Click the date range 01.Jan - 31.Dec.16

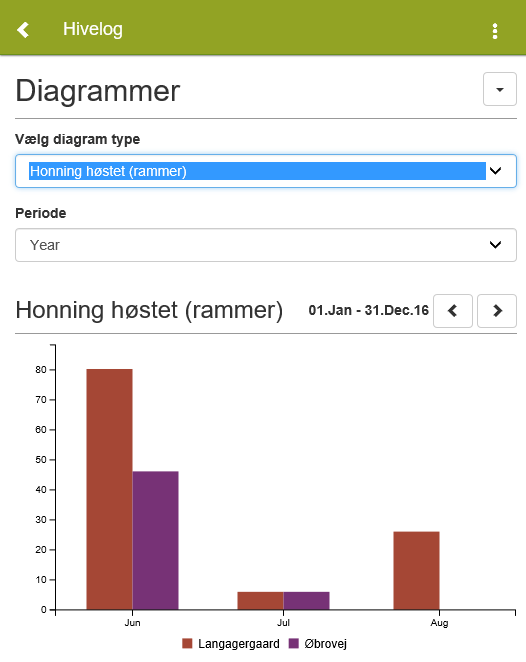(369, 310)
